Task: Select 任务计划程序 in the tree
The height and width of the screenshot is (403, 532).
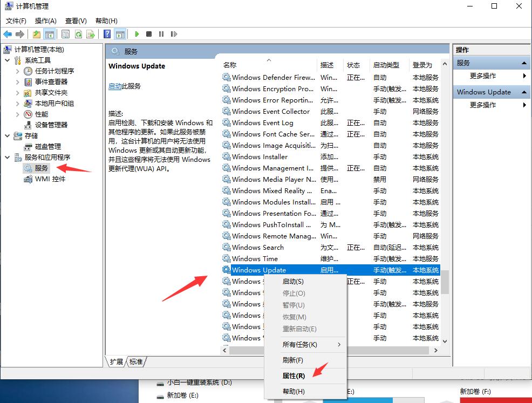Action: click(x=54, y=71)
